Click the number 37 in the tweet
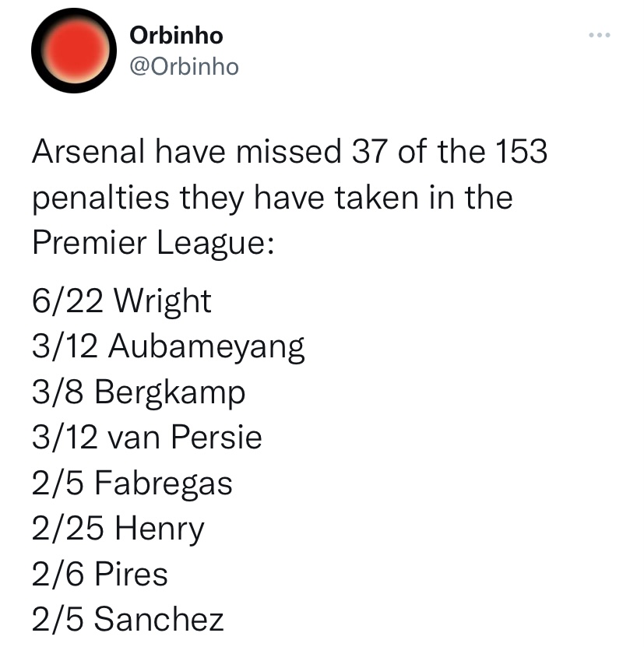Image resolution: width=644 pixels, height=647 pixels. (x=369, y=152)
